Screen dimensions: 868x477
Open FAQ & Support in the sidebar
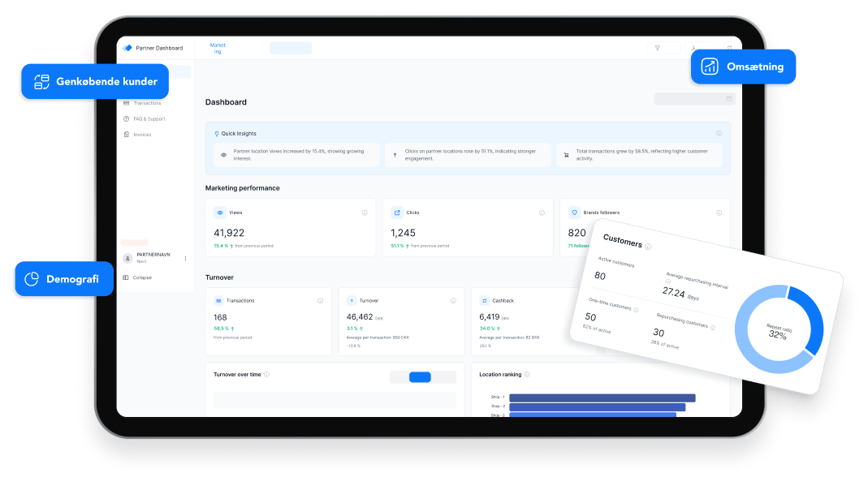click(x=149, y=118)
